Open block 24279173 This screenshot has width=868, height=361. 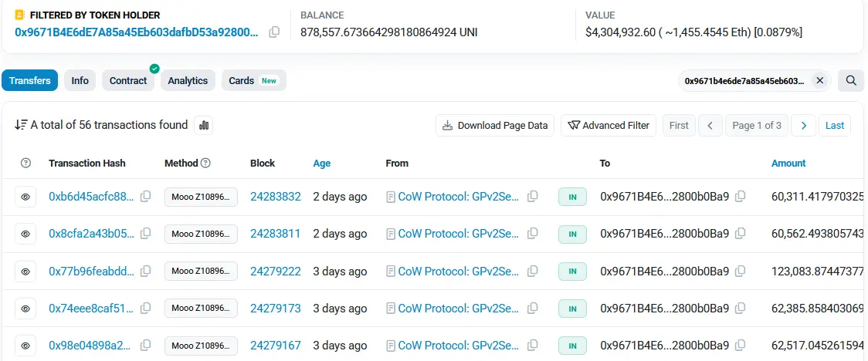click(x=276, y=309)
